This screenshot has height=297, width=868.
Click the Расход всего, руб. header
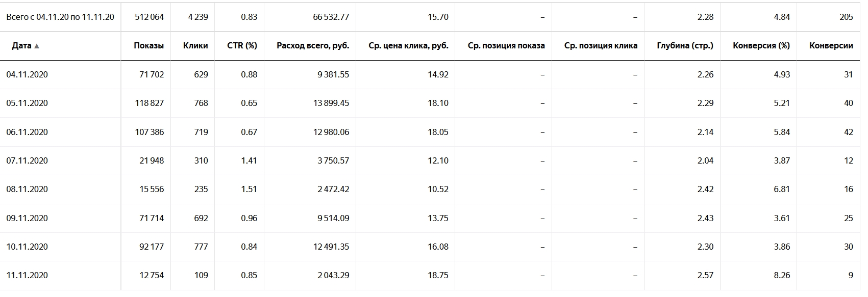[x=313, y=45]
